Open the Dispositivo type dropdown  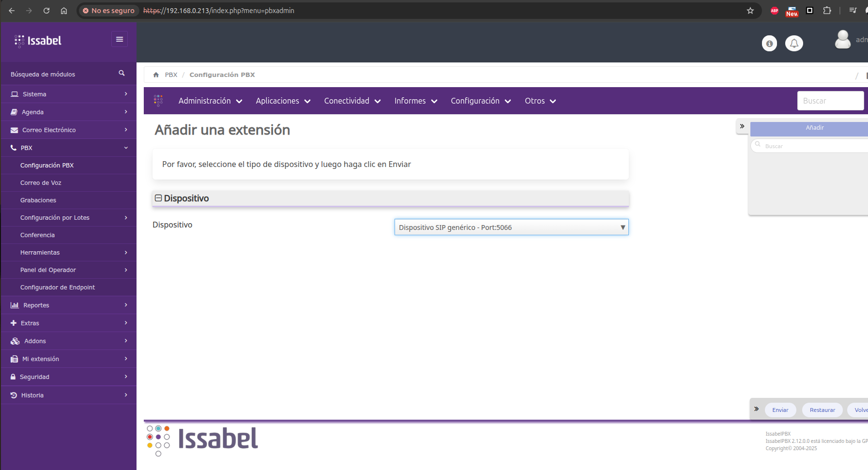point(511,227)
